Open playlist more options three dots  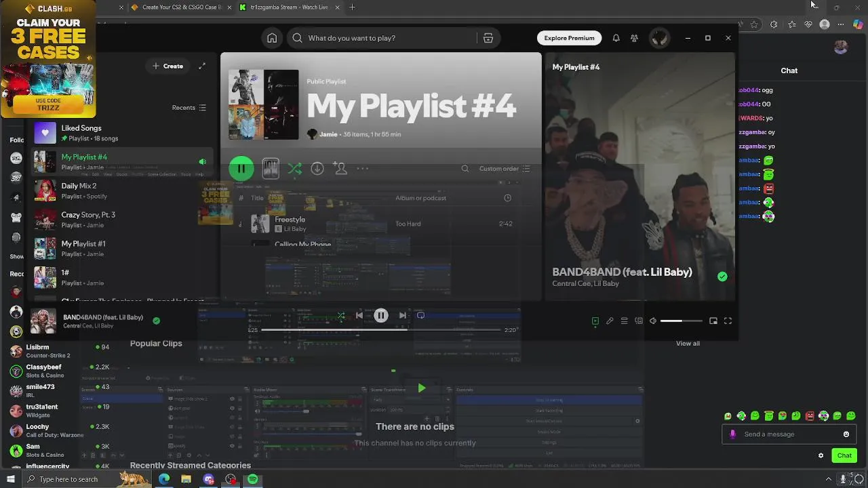coord(363,168)
